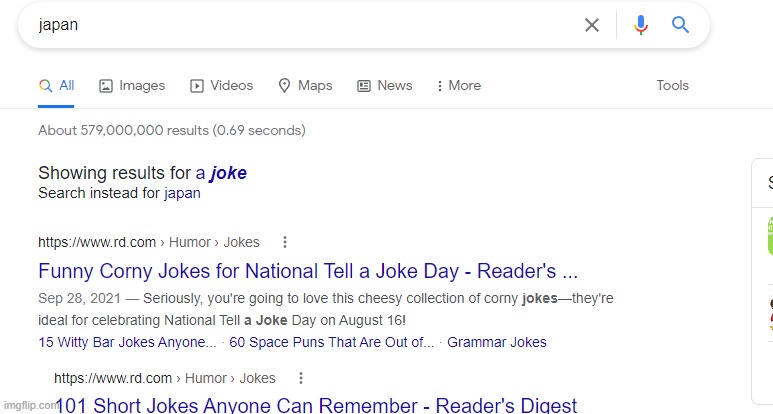Image resolution: width=773 pixels, height=414 pixels.
Task: Open 101 Short Jokes Anyone Can Remember result
Action: (x=316, y=405)
